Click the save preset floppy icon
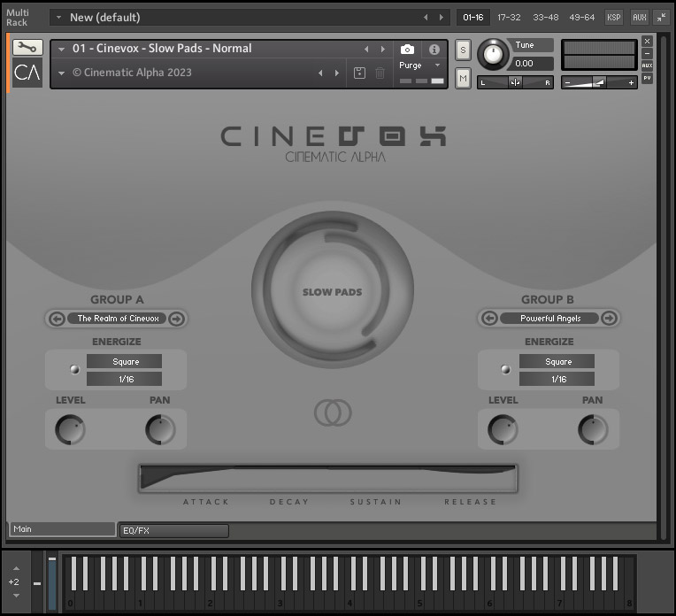The height and width of the screenshot is (616, 676). coord(359,73)
